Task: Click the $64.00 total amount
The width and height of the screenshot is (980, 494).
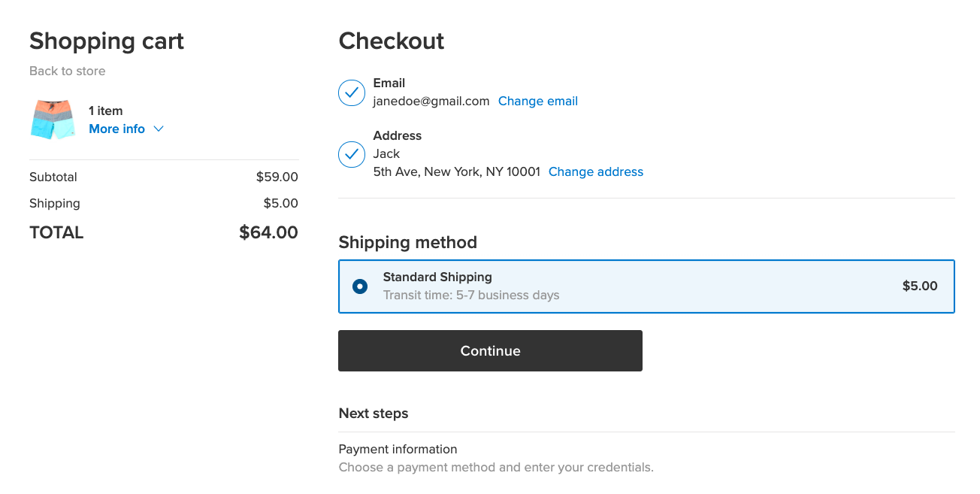Action: (268, 232)
